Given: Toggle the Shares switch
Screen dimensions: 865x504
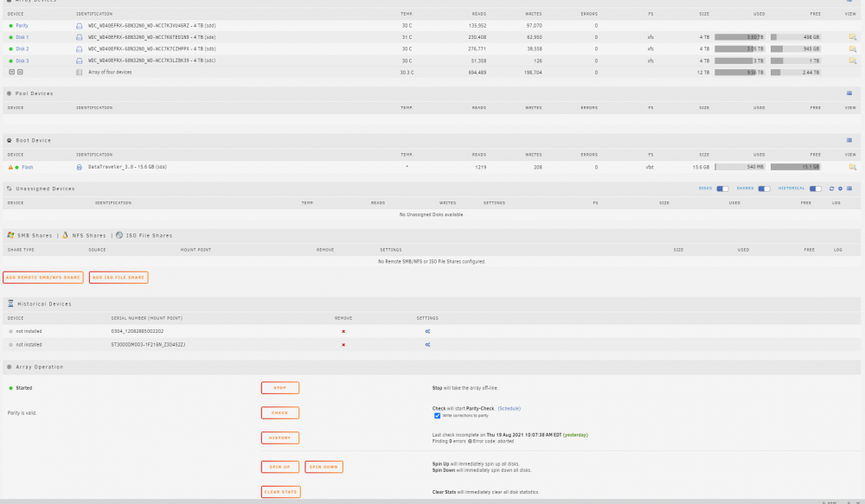Looking at the screenshot, I should [764, 188].
